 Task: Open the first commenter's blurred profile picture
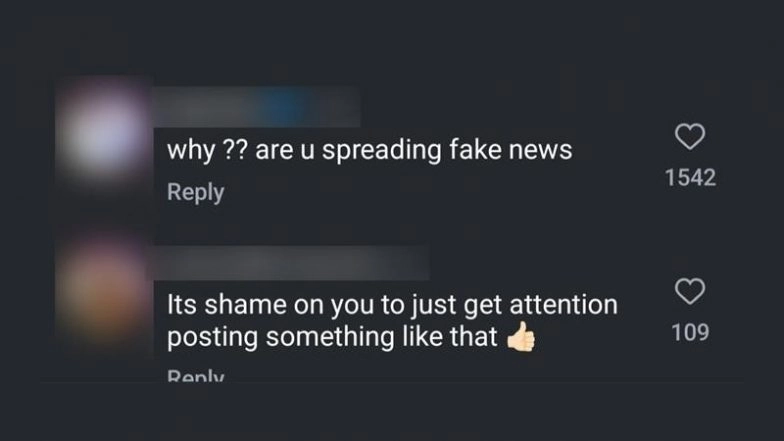coord(104,136)
